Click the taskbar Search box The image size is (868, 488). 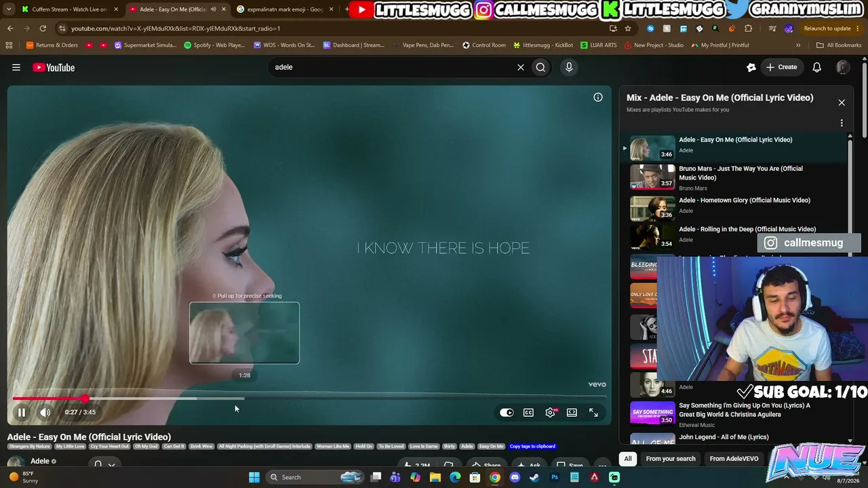tap(315, 477)
